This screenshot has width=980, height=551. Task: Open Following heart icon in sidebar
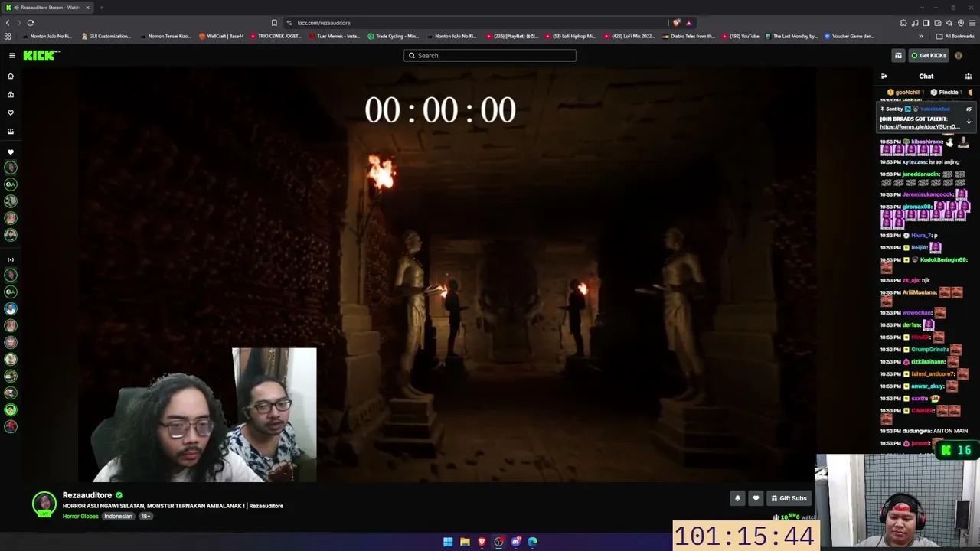[x=11, y=112]
